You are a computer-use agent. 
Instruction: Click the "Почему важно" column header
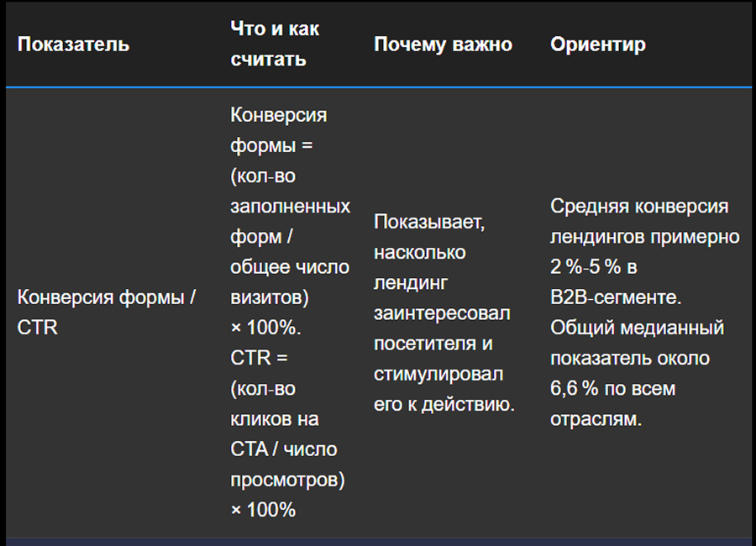443,45
